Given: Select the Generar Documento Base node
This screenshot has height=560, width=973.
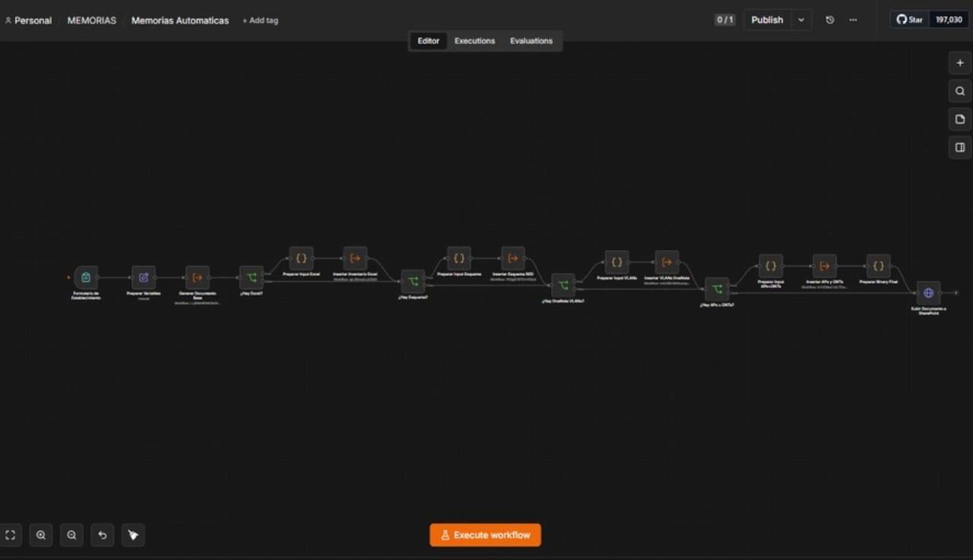Looking at the screenshot, I should (x=198, y=277).
